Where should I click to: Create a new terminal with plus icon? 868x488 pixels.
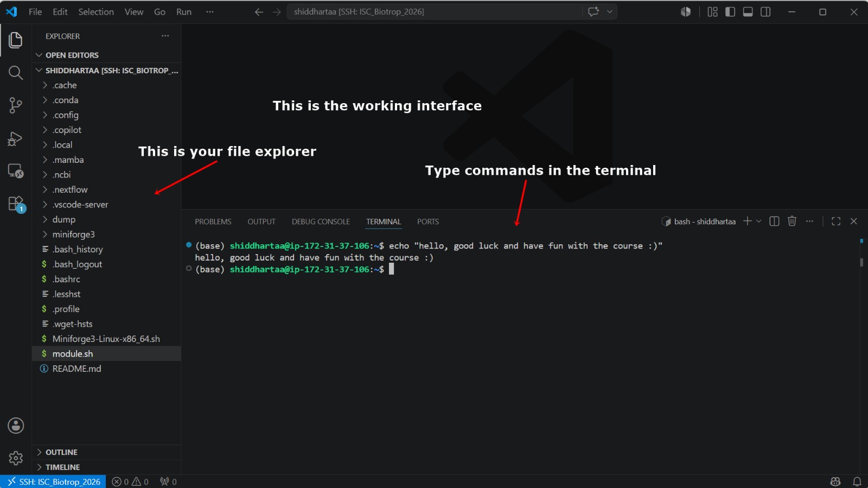coord(748,221)
